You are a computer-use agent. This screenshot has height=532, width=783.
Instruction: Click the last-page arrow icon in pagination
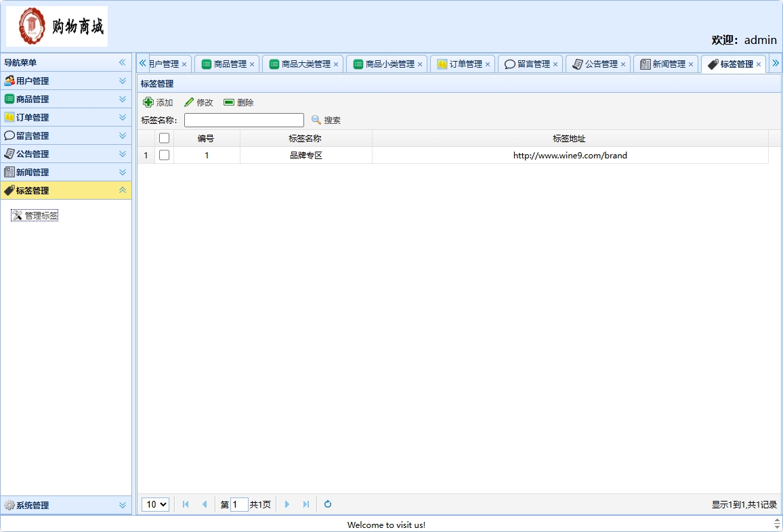point(306,504)
